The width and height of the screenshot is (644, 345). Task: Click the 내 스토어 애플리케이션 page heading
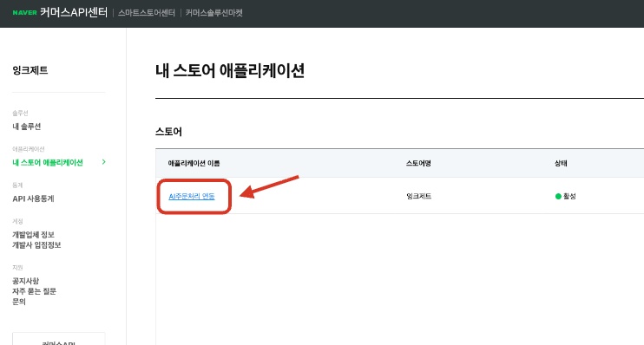pyautogui.click(x=230, y=70)
